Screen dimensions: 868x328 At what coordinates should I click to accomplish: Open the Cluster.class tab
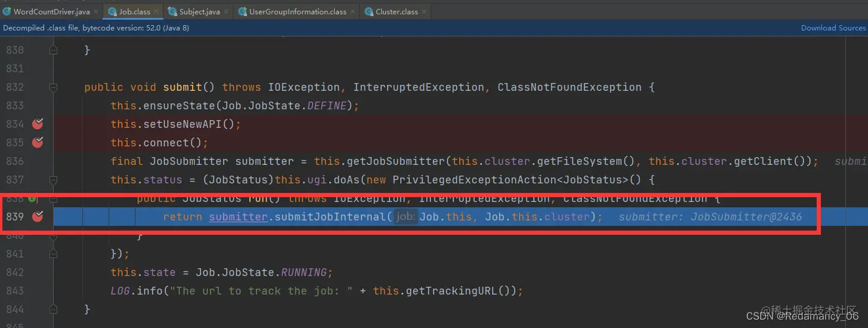[396, 11]
